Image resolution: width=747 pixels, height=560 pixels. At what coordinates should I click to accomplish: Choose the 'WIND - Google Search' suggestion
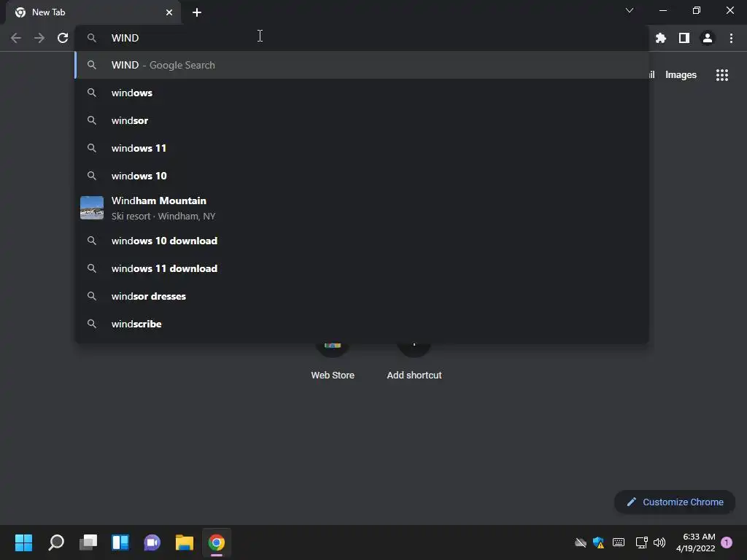(x=362, y=65)
